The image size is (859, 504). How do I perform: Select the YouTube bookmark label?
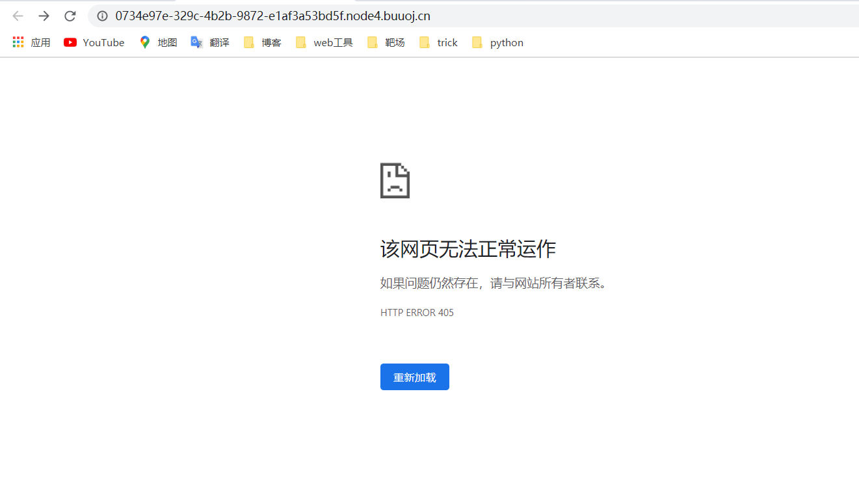tap(103, 42)
